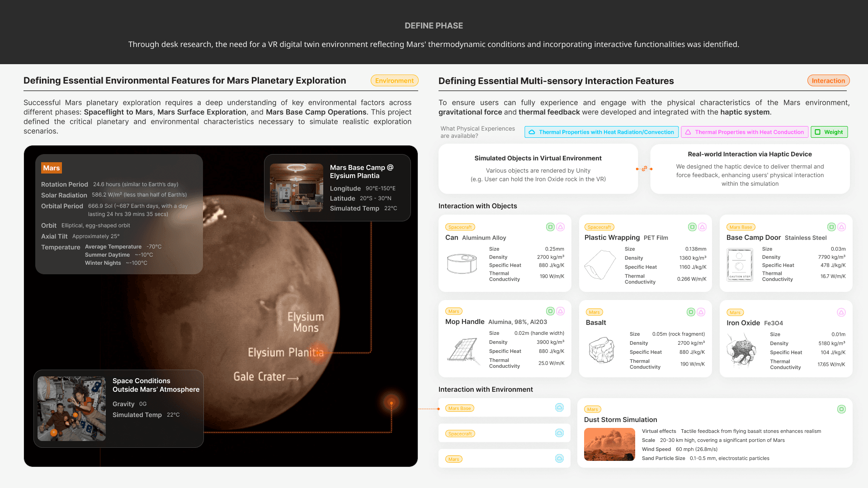The image size is (868, 488).
Task: Open the Dust Storm Simulation thumbnail
Action: [x=609, y=444]
